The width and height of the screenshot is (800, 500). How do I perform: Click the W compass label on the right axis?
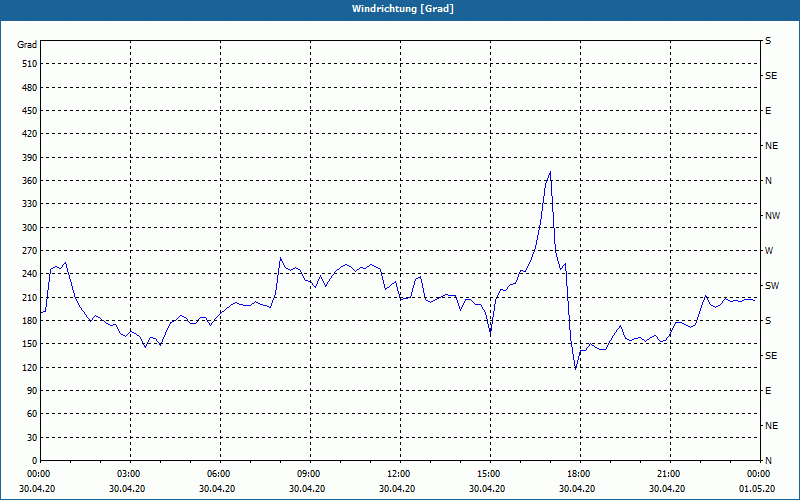[769, 251]
